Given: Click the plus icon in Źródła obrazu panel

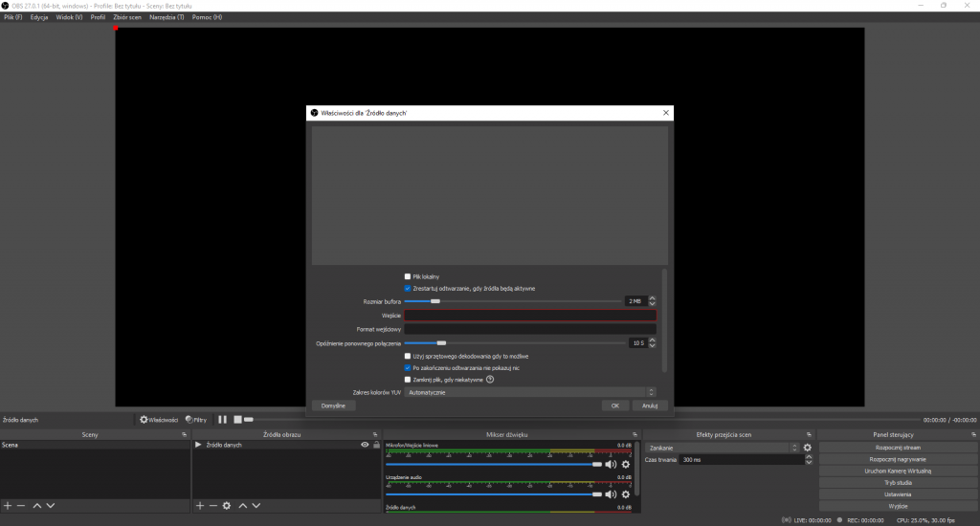Looking at the screenshot, I should coord(199,505).
